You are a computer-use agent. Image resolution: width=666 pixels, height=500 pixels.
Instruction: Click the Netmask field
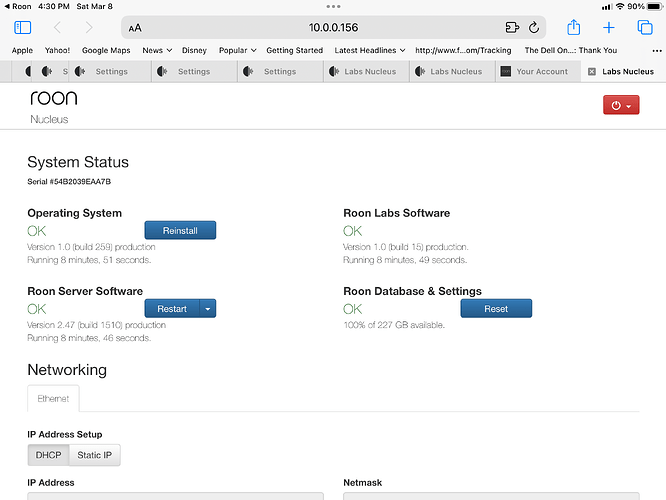491,496
